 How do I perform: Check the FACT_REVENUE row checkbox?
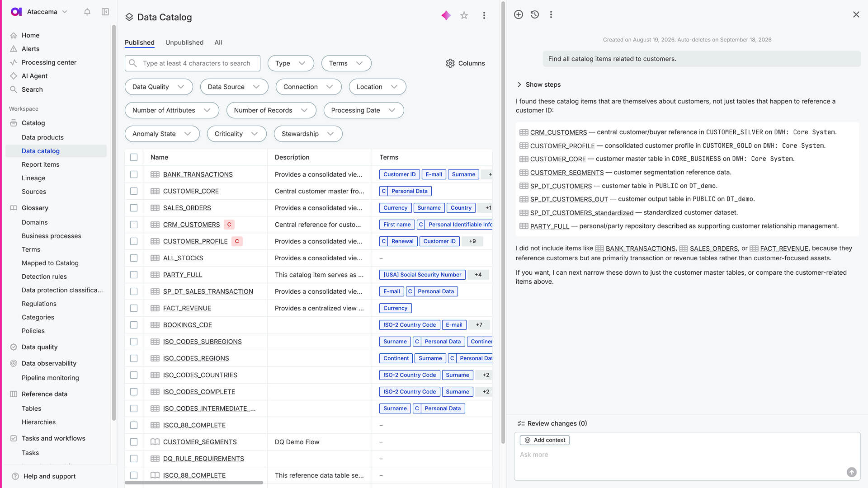(x=134, y=308)
